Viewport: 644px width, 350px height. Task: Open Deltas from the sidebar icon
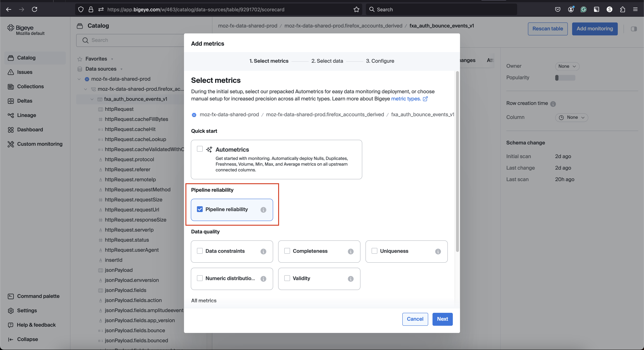tap(10, 101)
